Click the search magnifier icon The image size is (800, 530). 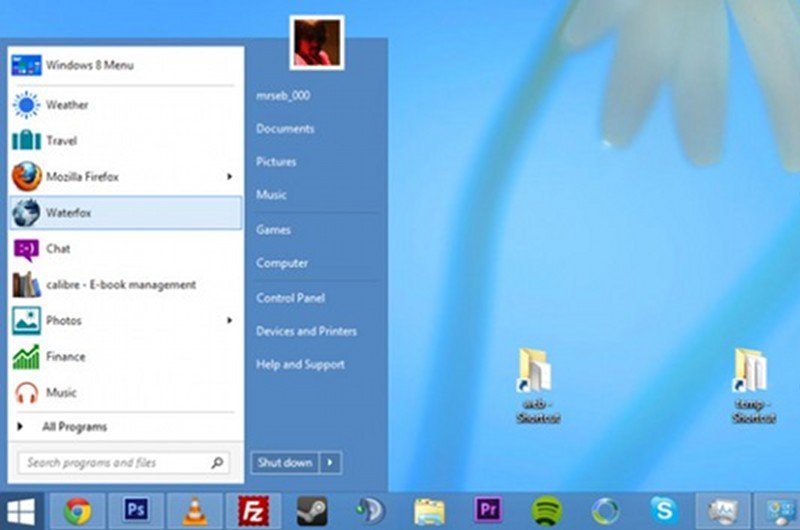tap(217, 463)
